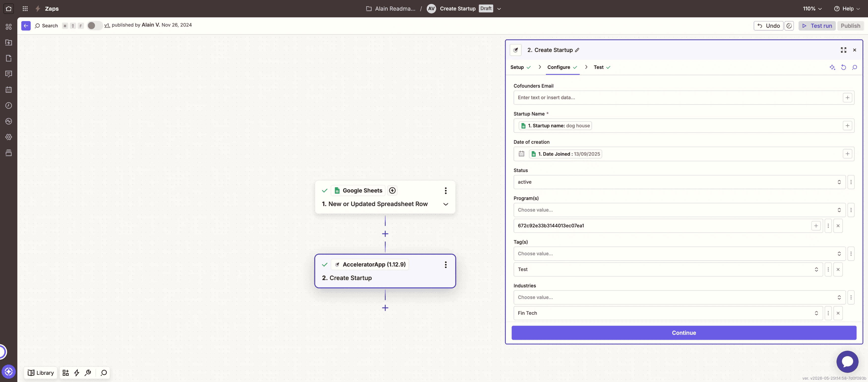Refresh fields in the step panel
Image resolution: width=868 pixels, height=382 pixels.
[843, 67]
